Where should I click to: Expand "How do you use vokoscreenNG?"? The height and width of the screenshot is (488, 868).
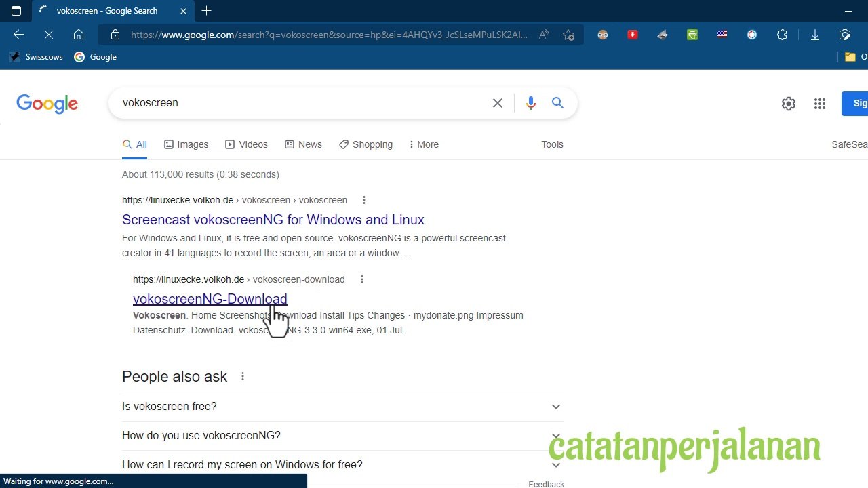coord(343,436)
